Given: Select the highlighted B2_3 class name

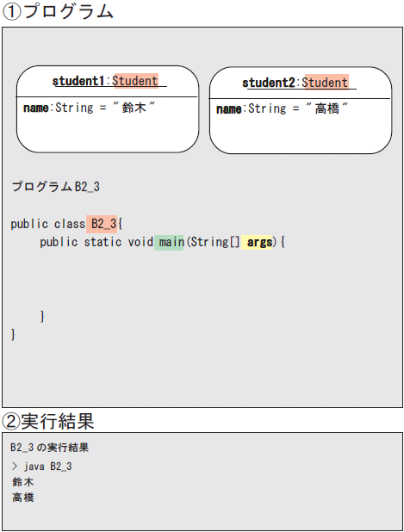Looking at the screenshot, I should 102,224.
